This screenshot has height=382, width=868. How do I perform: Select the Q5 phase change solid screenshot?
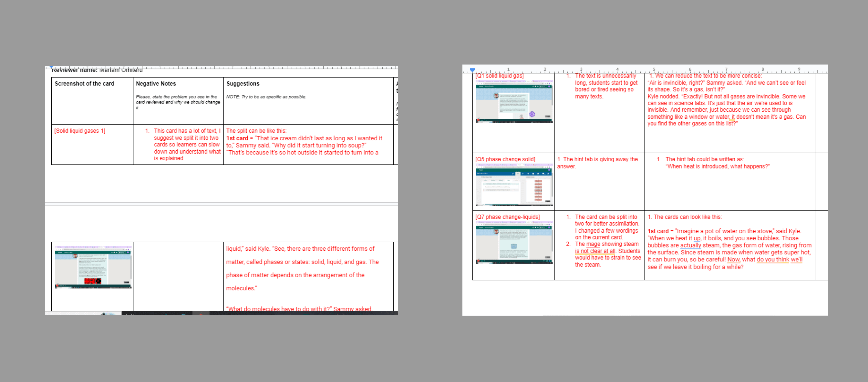(514, 185)
